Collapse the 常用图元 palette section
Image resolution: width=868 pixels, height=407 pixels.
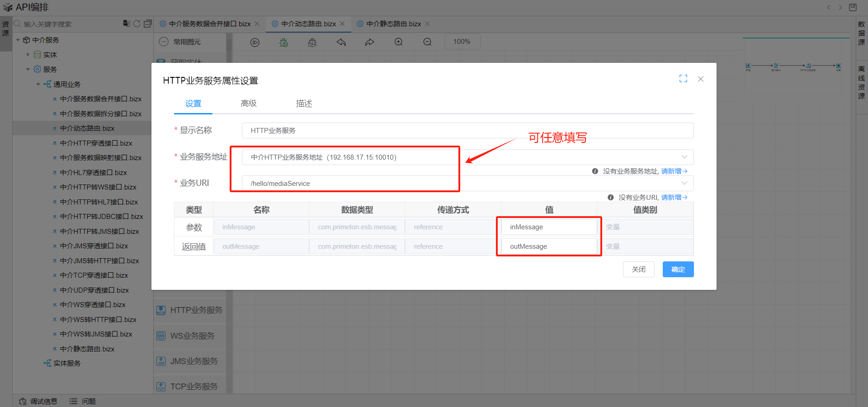click(x=164, y=42)
